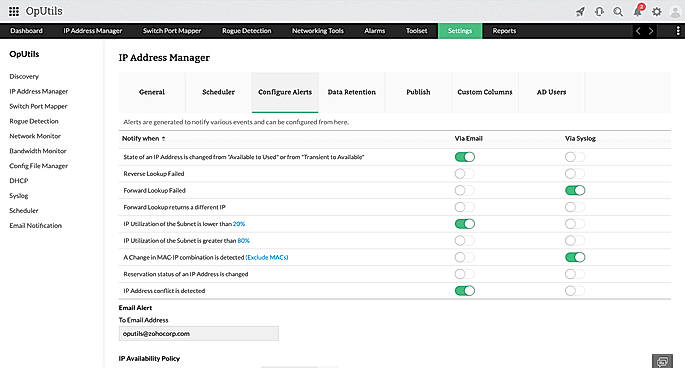This screenshot has width=685, height=368.
Task: Disable syslog alert for Forward Lookup Failed
Action: click(x=574, y=191)
